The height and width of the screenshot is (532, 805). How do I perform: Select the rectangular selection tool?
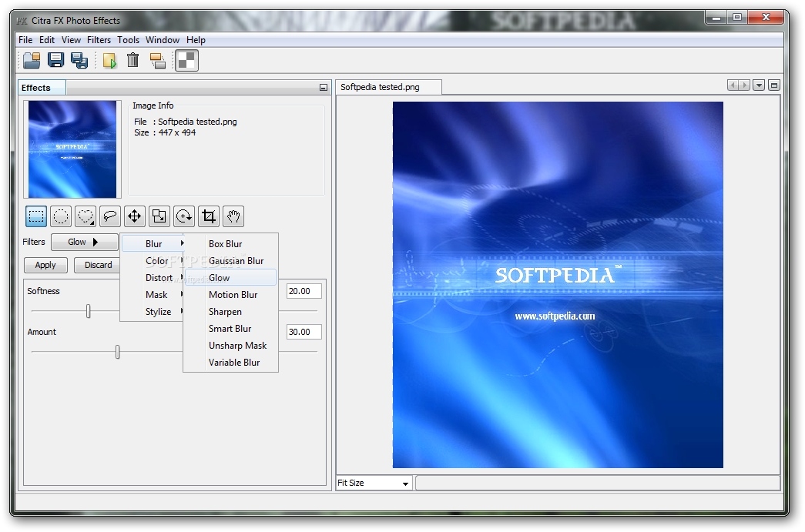pyautogui.click(x=36, y=216)
